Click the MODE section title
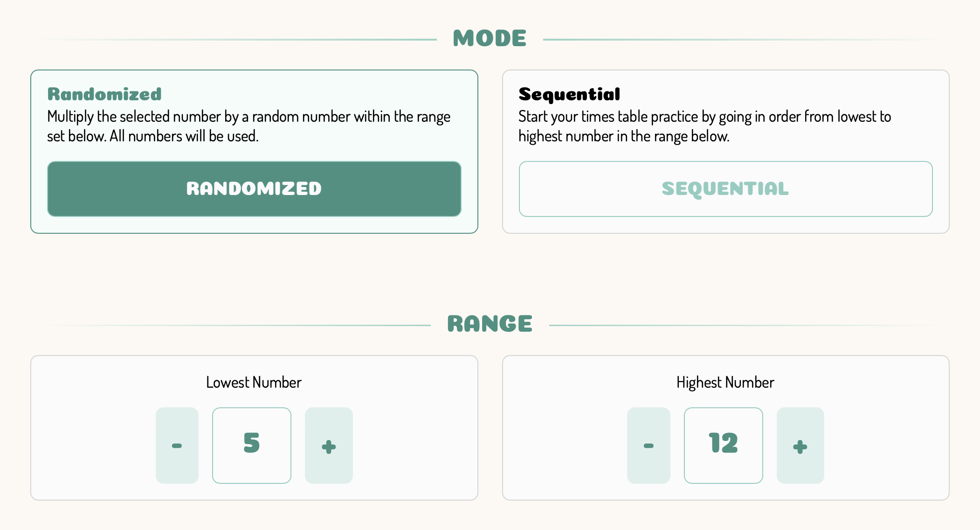The image size is (980, 530). (x=490, y=38)
